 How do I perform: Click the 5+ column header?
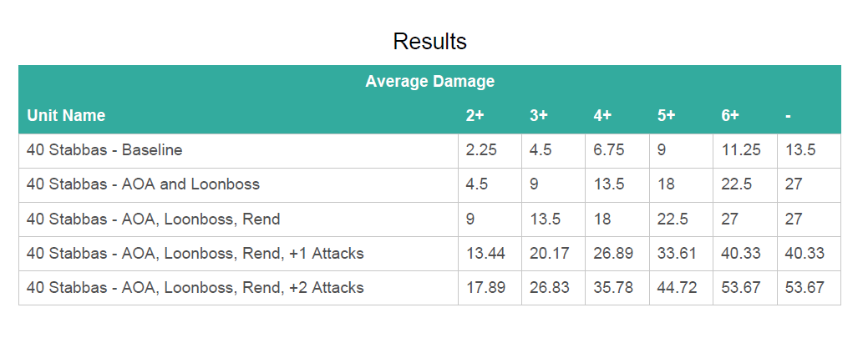tap(666, 116)
